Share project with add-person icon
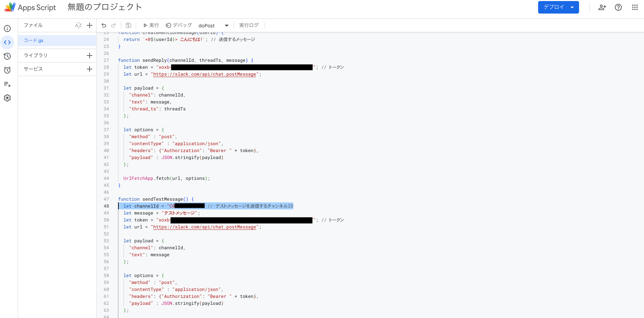 coord(602,7)
